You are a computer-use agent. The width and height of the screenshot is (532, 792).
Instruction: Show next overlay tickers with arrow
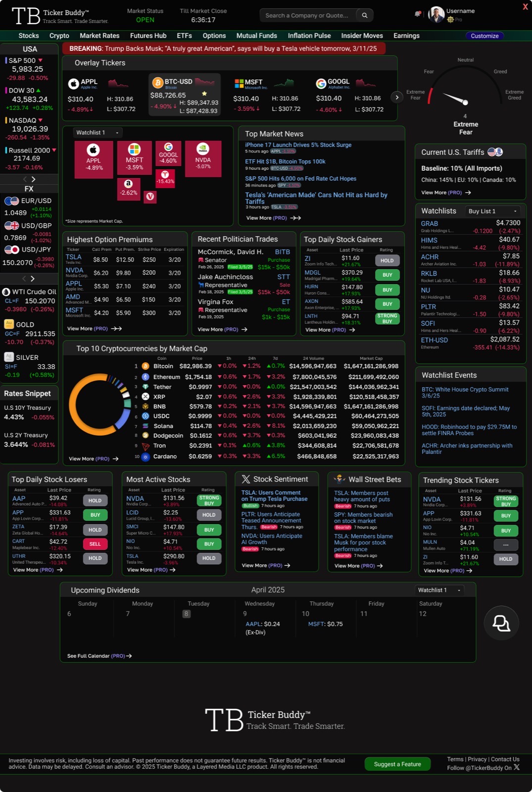[x=397, y=97]
